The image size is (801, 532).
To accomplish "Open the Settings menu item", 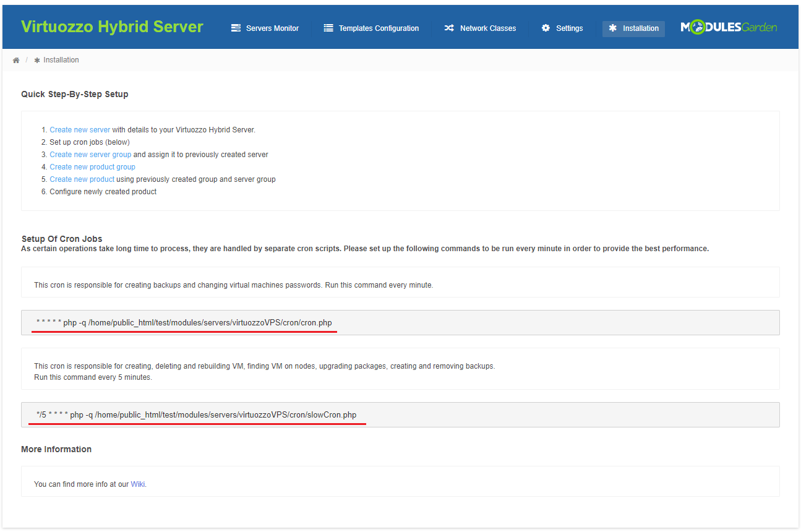I will coord(562,28).
